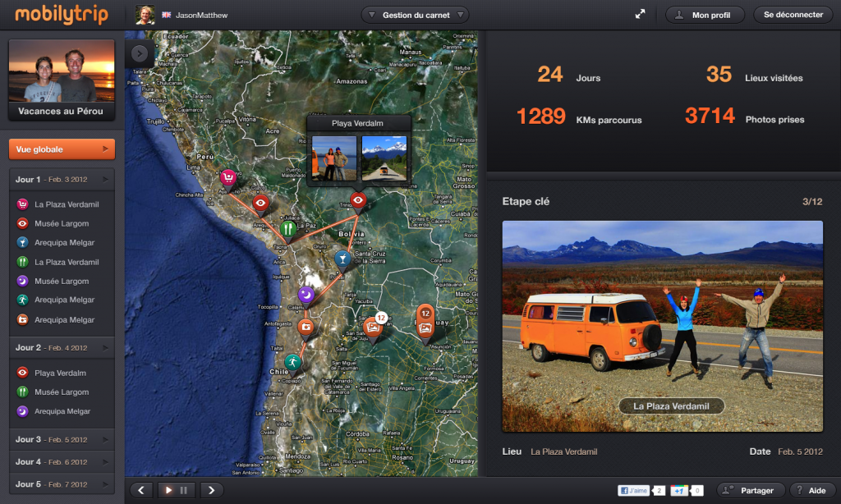
Task: Expand Jour 3 - Feb. 5 2012
Action: coord(62,439)
